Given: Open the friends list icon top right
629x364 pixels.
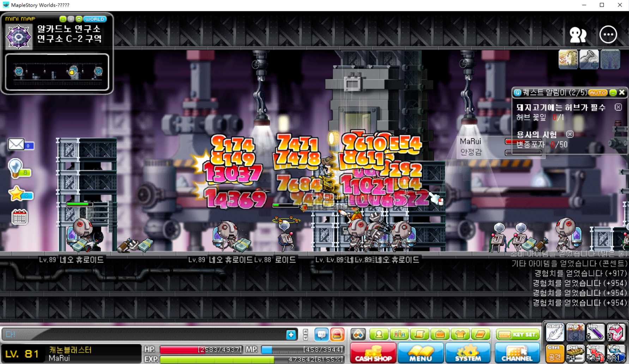Looking at the screenshot, I should point(578,35).
